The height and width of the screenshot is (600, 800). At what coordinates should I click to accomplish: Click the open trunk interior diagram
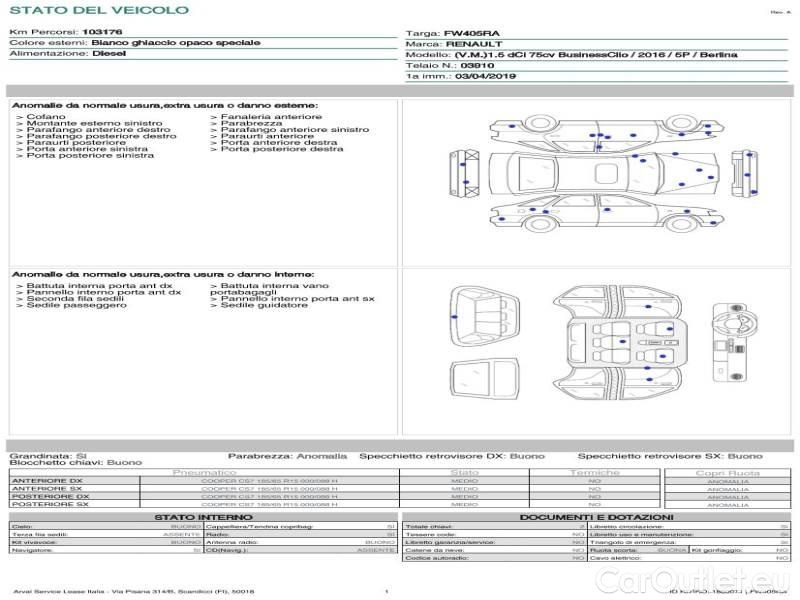click(x=485, y=317)
